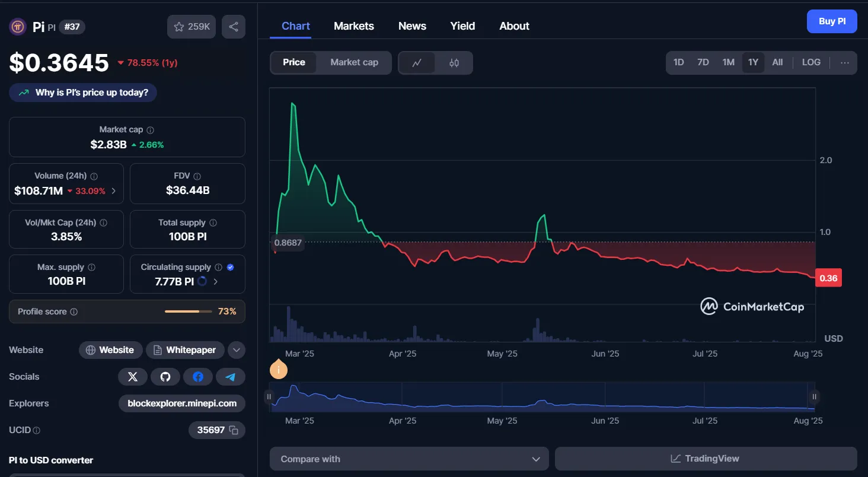Open blockexplorer.minepi.com explorer link
Screen dimensions: 868x477
click(182, 403)
